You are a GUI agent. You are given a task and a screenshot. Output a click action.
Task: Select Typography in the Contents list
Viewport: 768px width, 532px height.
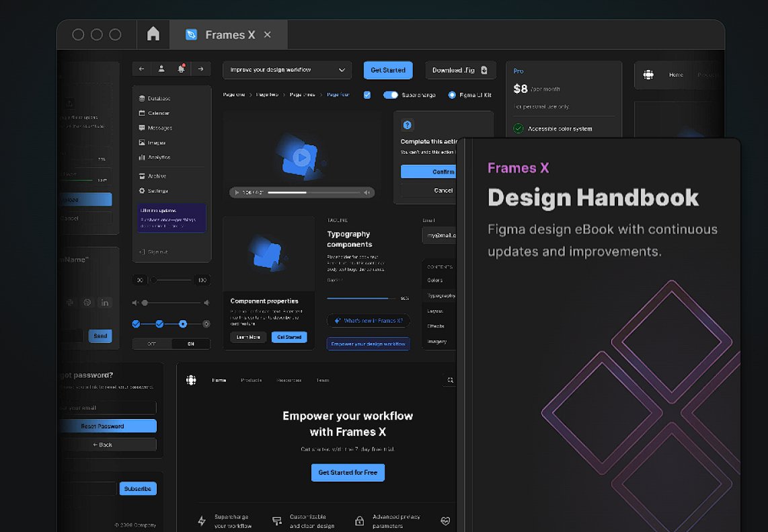click(x=440, y=295)
